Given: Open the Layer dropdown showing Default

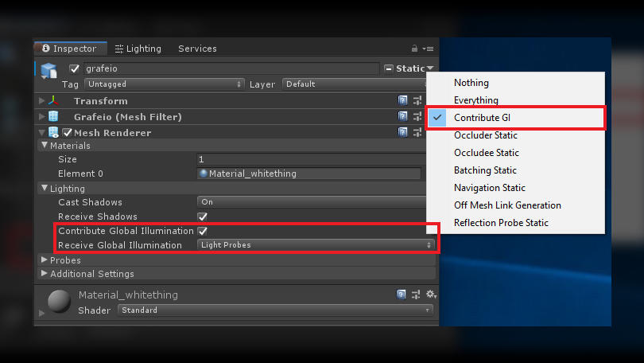Looking at the screenshot, I should click(x=355, y=84).
